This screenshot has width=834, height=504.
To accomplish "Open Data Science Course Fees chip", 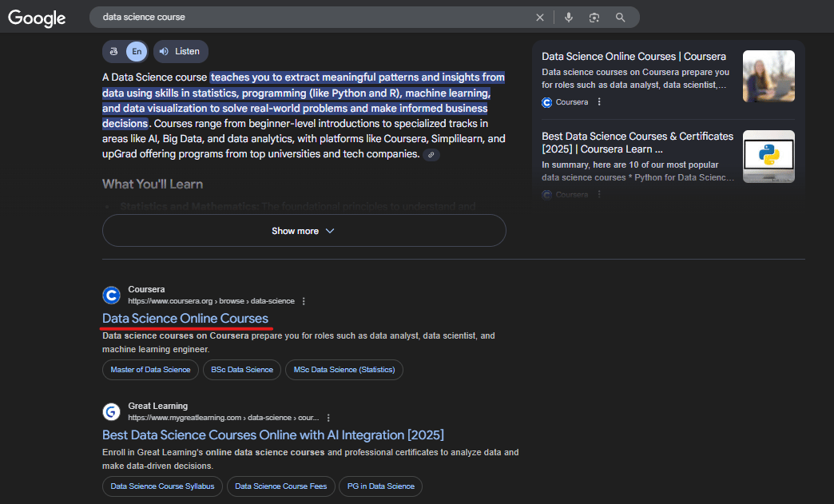I will pos(280,486).
